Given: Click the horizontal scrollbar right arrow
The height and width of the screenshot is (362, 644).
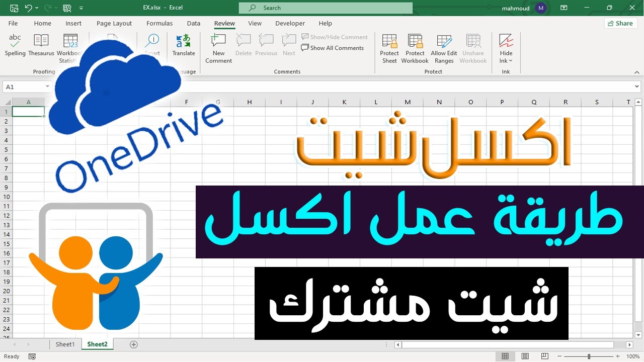Looking at the screenshot, I should coord(630,344).
